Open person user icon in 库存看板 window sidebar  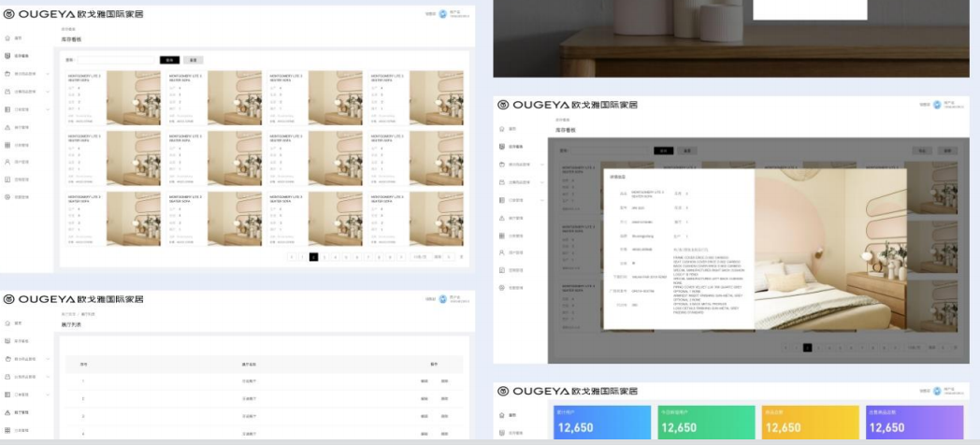point(7,162)
